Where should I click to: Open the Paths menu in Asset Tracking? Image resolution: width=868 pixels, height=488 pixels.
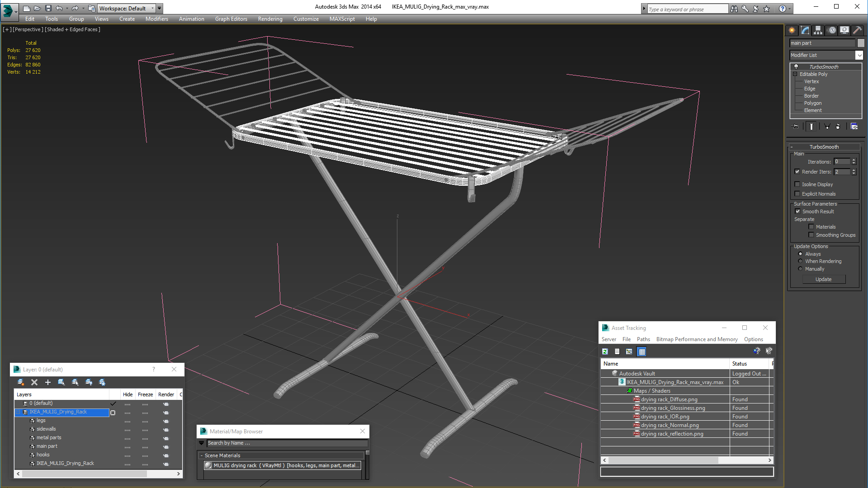(x=643, y=339)
